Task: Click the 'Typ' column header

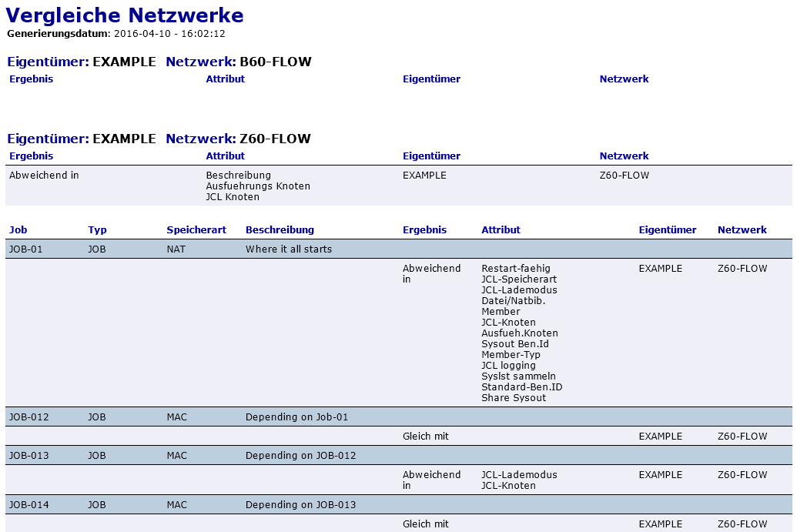Action: pos(97,229)
